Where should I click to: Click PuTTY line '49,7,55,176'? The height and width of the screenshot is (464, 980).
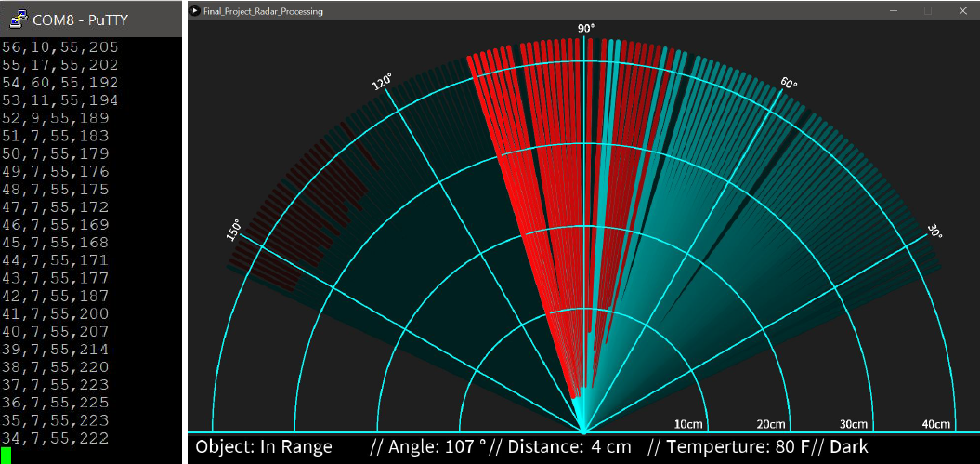[x=56, y=171]
